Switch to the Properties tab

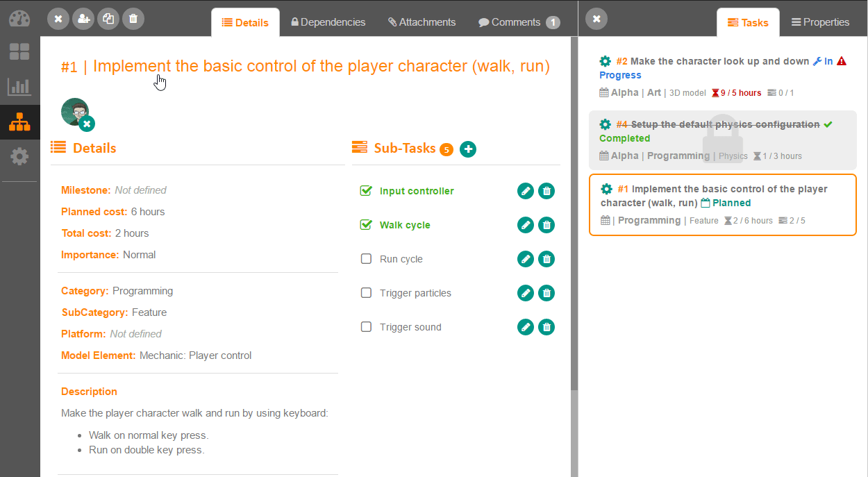click(820, 22)
